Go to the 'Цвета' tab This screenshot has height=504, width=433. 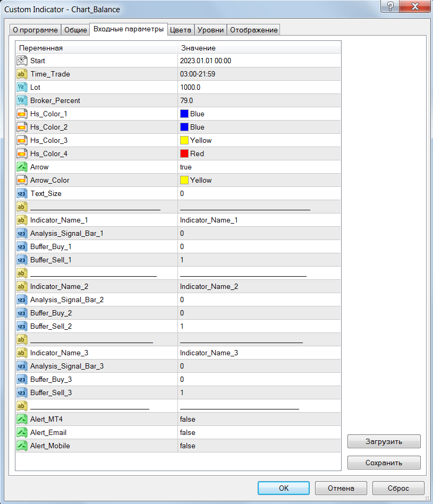click(180, 30)
